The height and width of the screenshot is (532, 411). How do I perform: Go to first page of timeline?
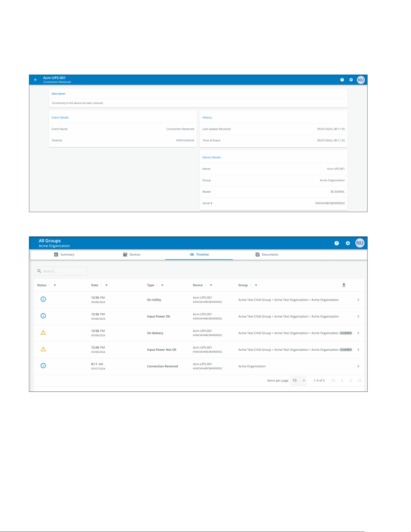pos(333,380)
